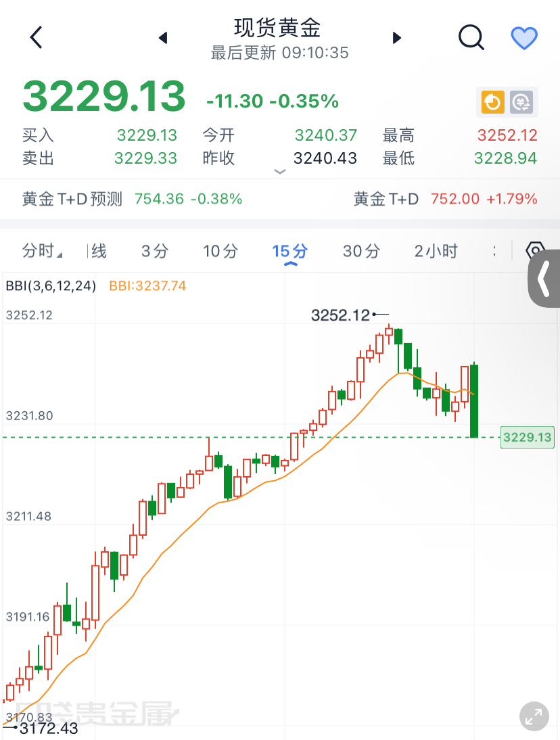The height and width of the screenshot is (740, 560).
Task: Open 黄金T+D预测 quote
Action: pyautogui.click(x=132, y=199)
